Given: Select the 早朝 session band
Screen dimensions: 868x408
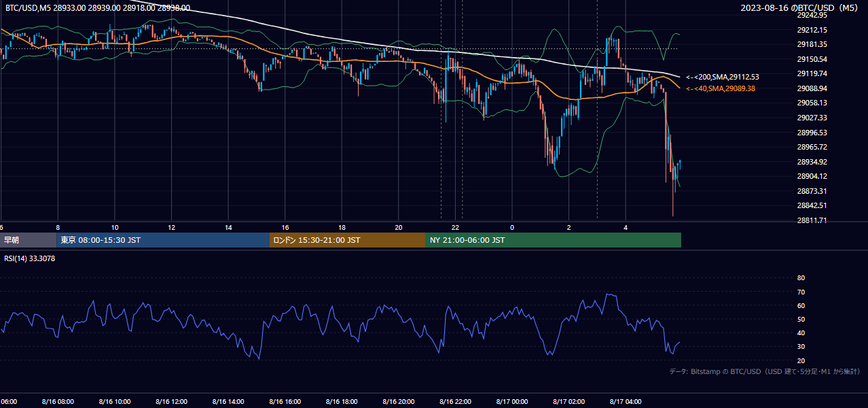Looking at the screenshot, I should [28, 240].
